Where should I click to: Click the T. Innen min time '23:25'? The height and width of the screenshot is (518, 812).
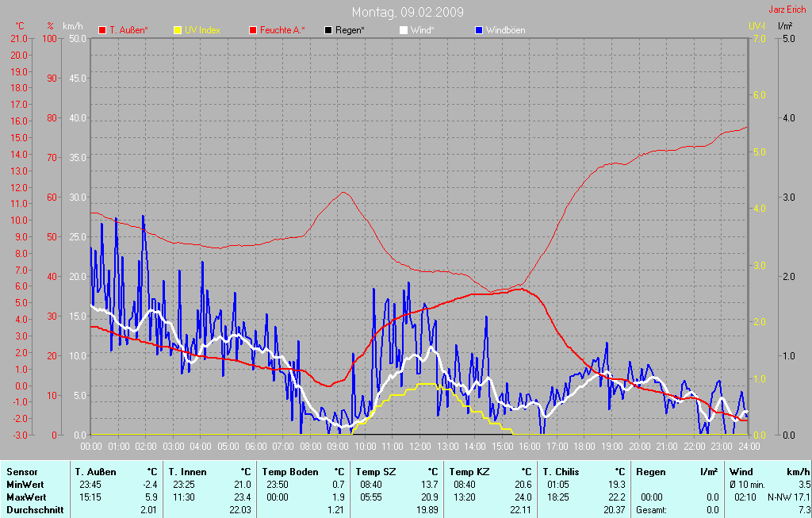[184, 485]
